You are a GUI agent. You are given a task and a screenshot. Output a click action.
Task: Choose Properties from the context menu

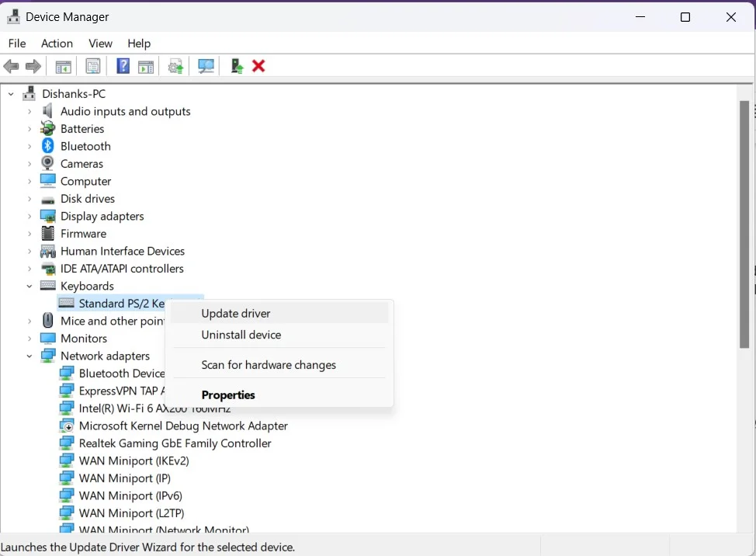279,395
